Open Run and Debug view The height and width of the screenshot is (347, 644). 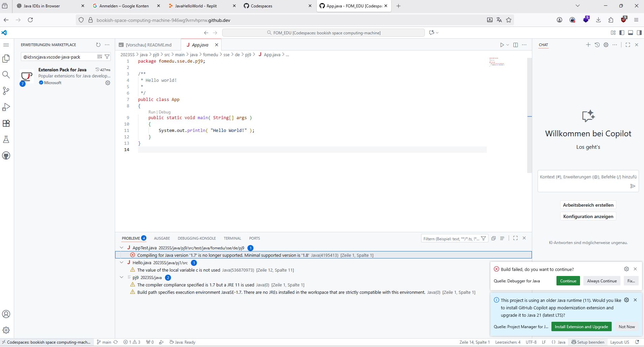click(x=6, y=107)
